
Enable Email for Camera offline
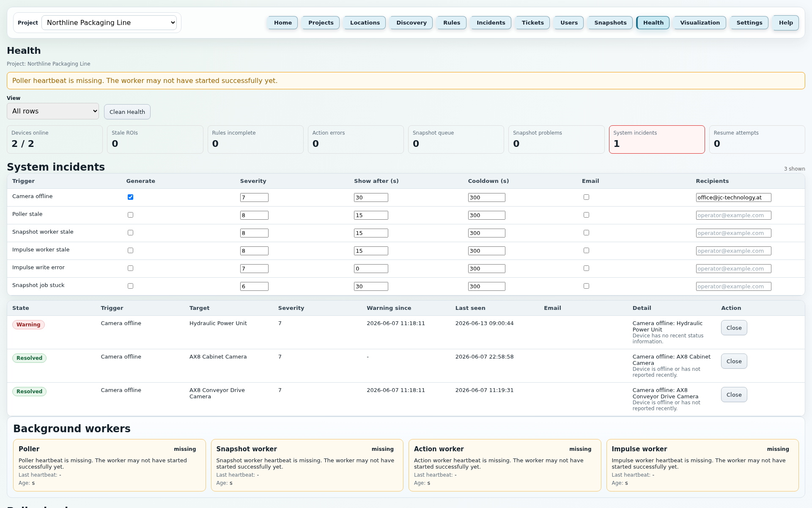coord(586,197)
